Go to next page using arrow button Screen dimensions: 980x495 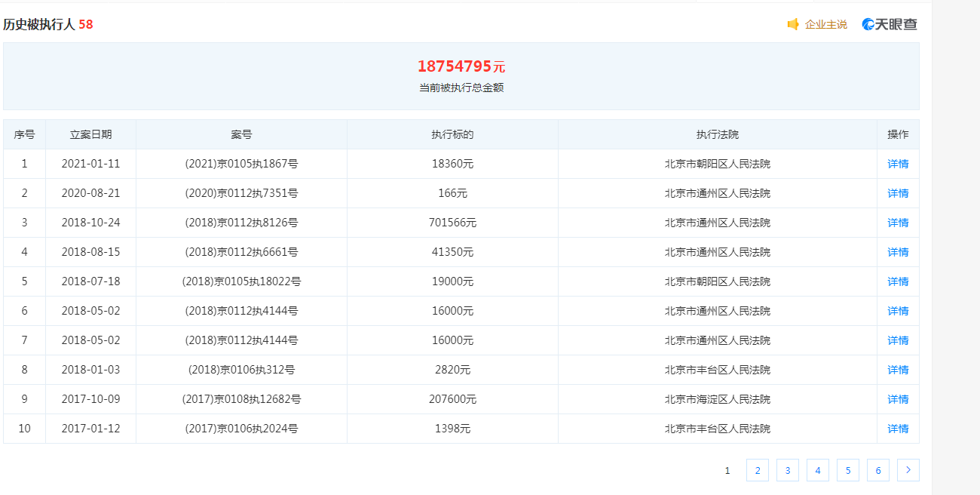pos(908,470)
